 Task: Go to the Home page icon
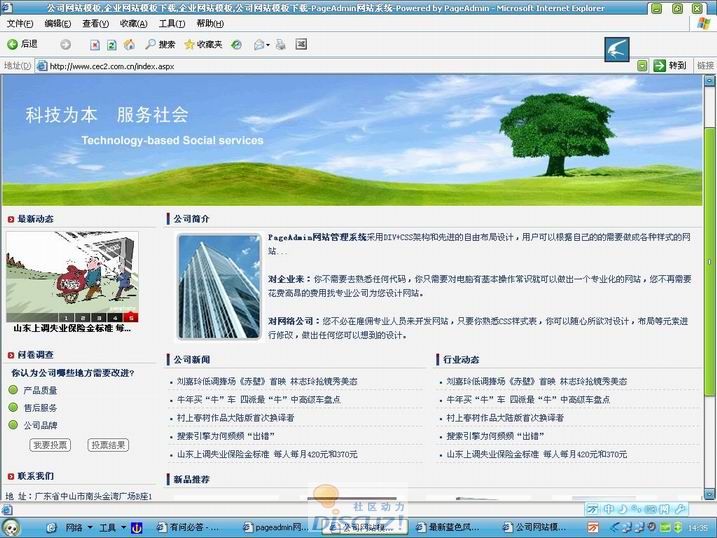129,44
